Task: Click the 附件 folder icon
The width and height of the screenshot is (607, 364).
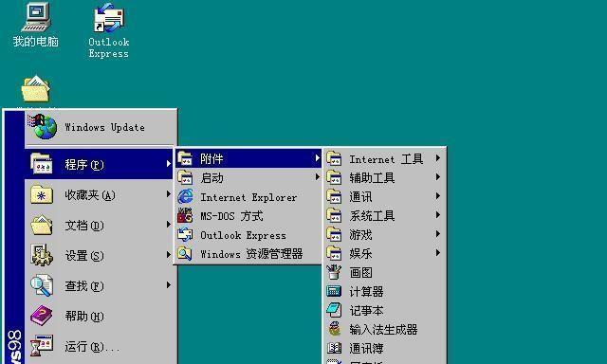Action: coord(185,158)
